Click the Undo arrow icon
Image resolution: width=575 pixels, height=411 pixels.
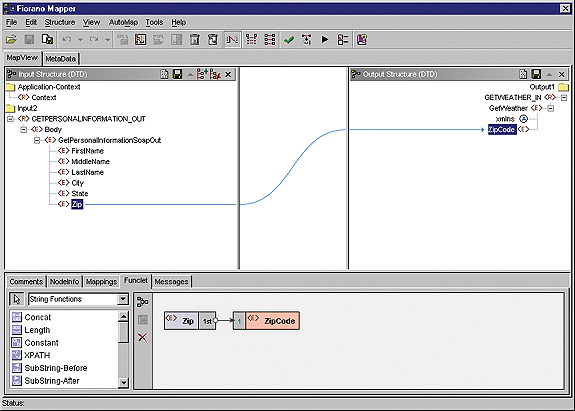pos(67,39)
